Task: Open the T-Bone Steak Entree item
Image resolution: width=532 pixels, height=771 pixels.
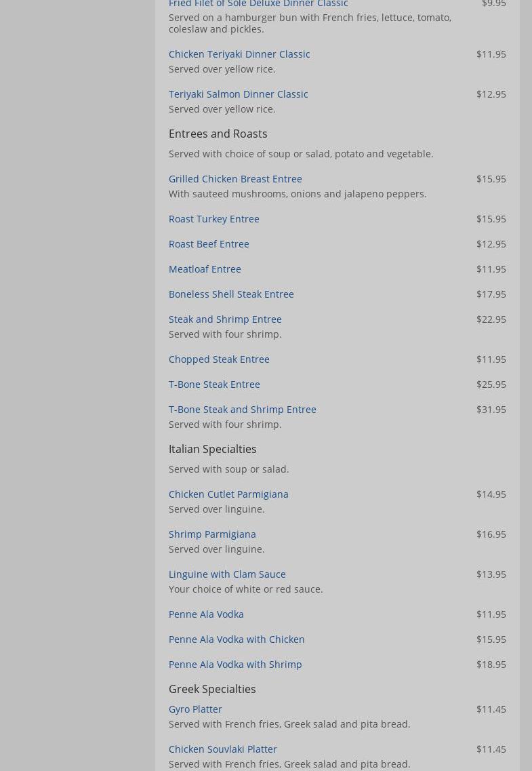Action: click(214, 384)
